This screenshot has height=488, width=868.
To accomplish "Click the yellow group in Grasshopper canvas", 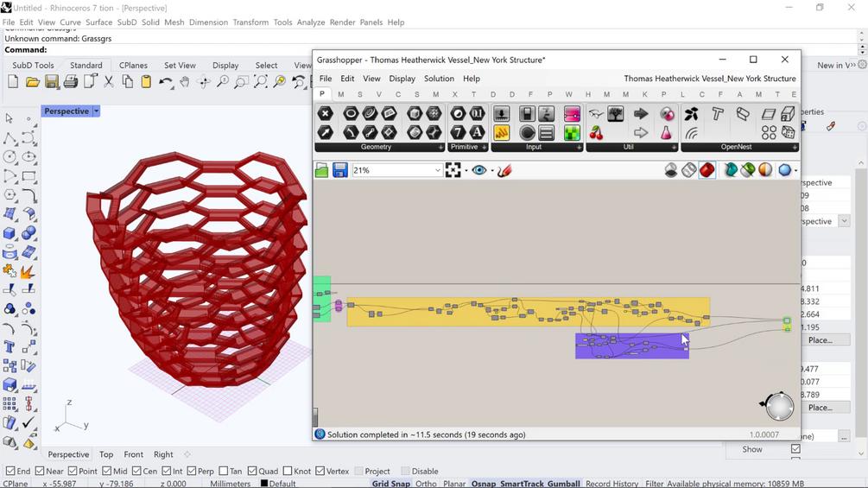I will coord(528,312).
